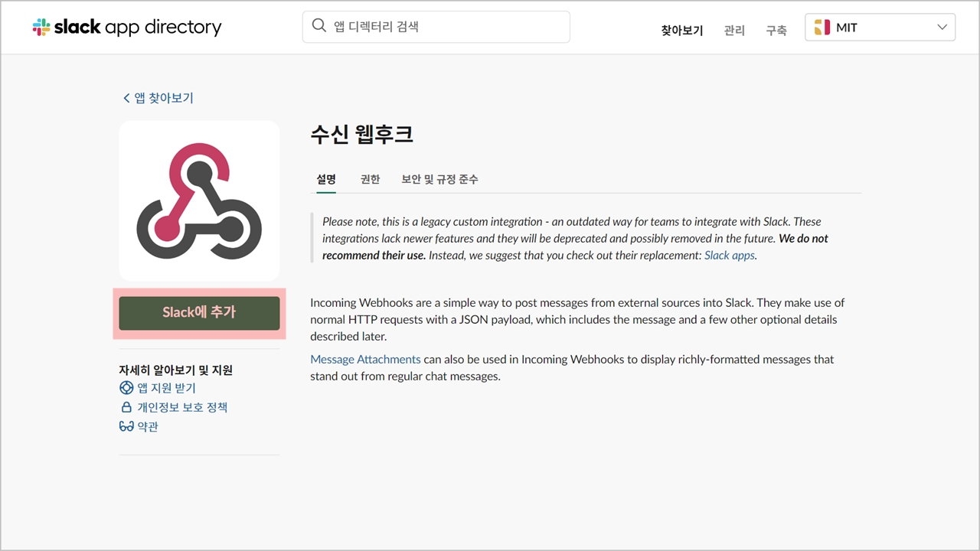Viewport: 980px width, 551px height.
Task: Click the lifebuoy support icon
Action: click(126, 388)
